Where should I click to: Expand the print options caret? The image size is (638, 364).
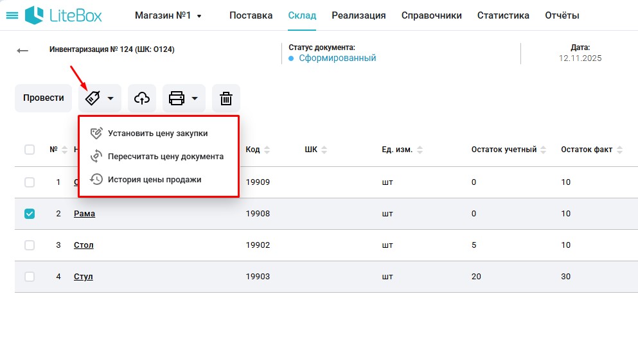(195, 98)
